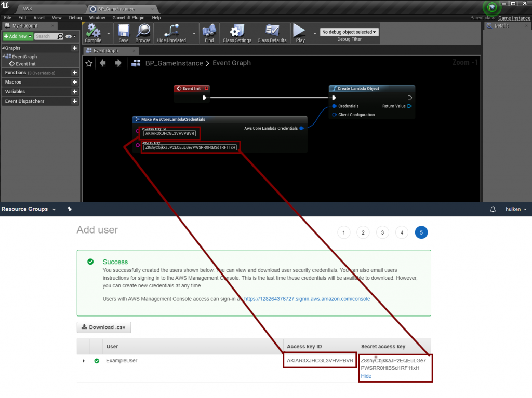Open the Window menu

point(97,18)
